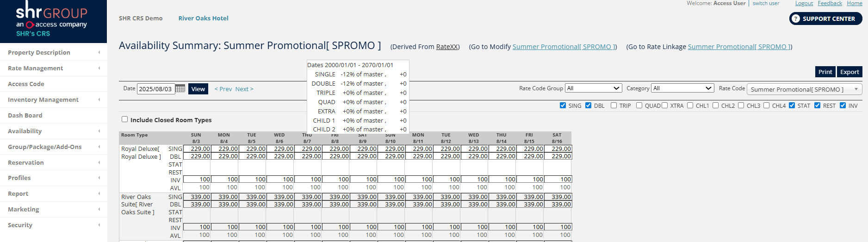Open the Rate Code Group dropdown
The image size is (868, 242).
point(594,88)
